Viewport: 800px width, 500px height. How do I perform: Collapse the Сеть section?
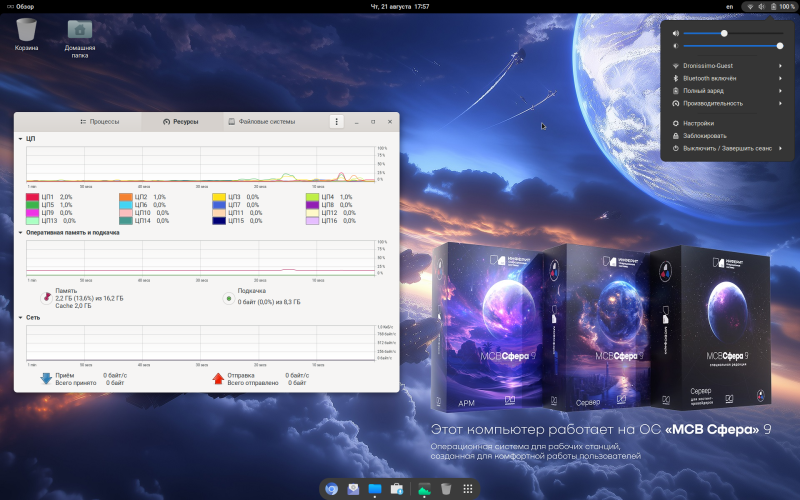20,317
